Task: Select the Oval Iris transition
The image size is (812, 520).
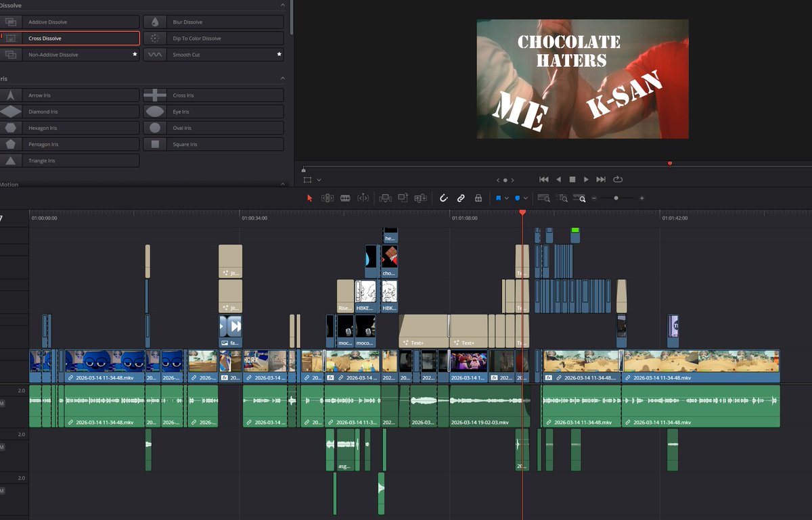Action: click(x=213, y=128)
